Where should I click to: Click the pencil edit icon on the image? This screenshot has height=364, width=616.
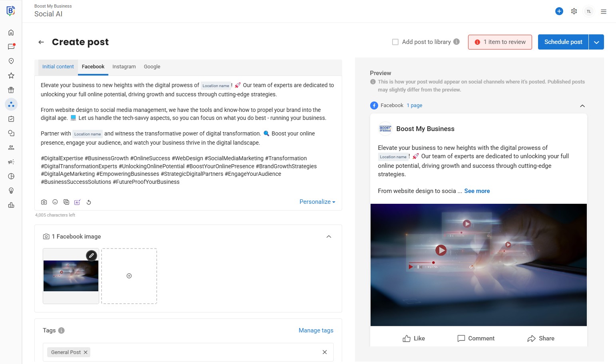pyautogui.click(x=92, y=255)
